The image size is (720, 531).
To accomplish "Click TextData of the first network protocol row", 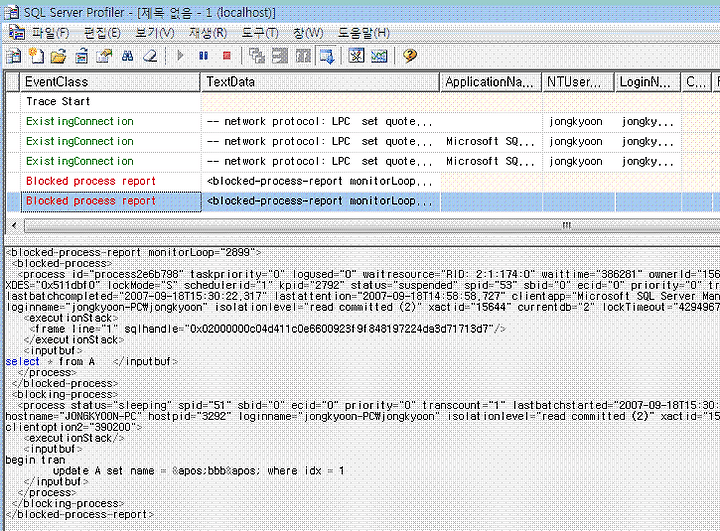I will point(320,121).
